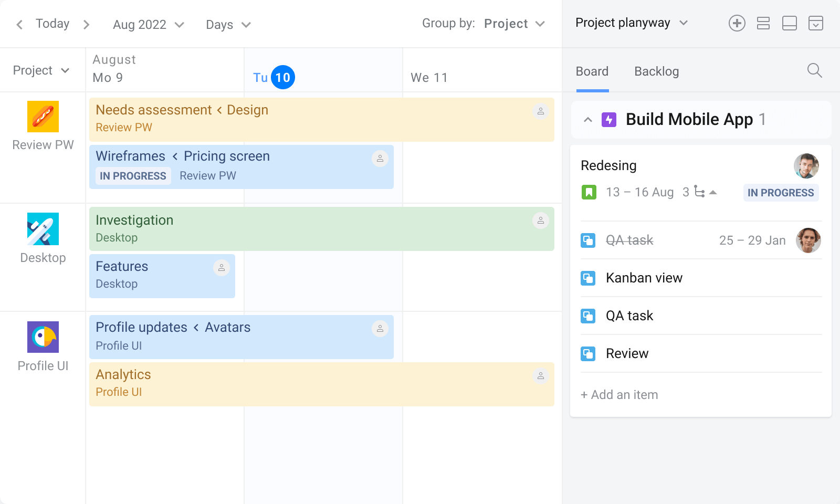Screen dimensions: 840x504
Task: Click the Today button
Action: pos(52,24)
